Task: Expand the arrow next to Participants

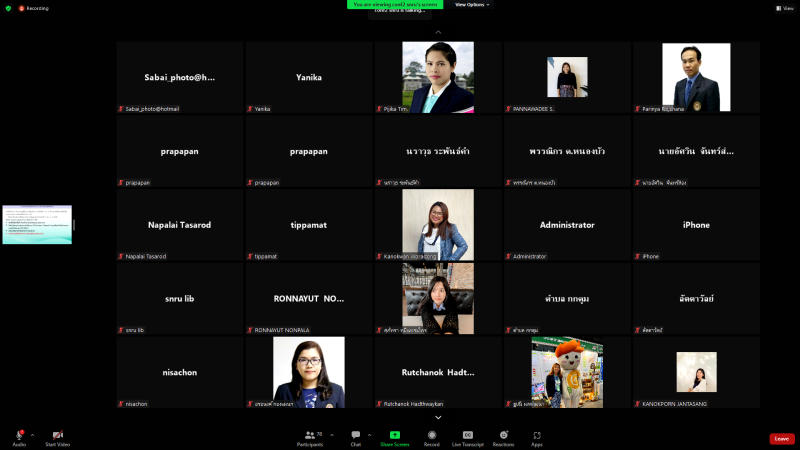Action: (331, 435)
